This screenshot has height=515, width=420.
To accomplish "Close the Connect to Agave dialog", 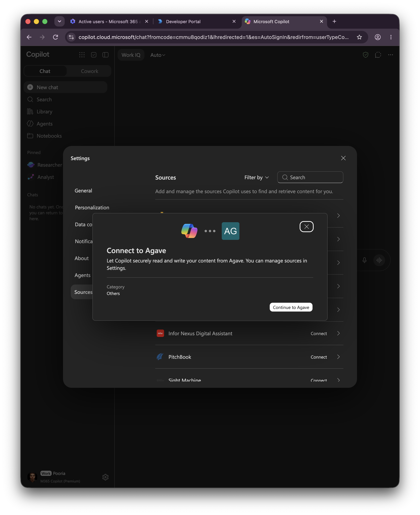I will [306, 226].
